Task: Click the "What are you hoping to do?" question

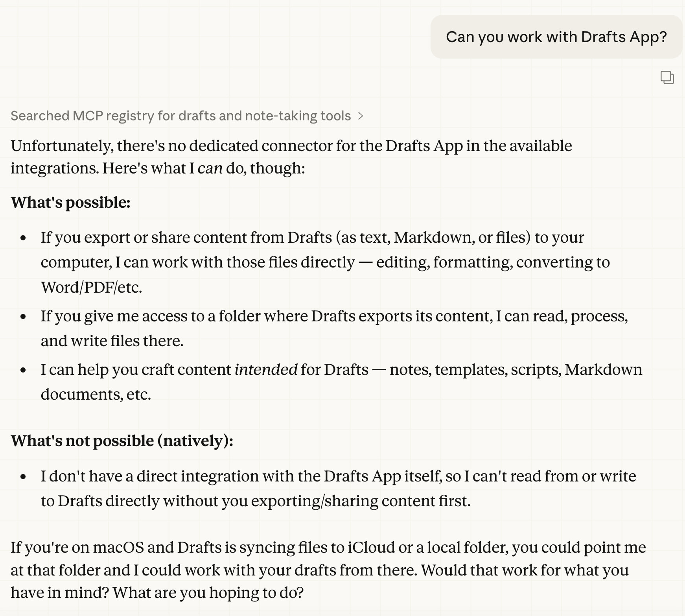Action: (x=208, y=593)
